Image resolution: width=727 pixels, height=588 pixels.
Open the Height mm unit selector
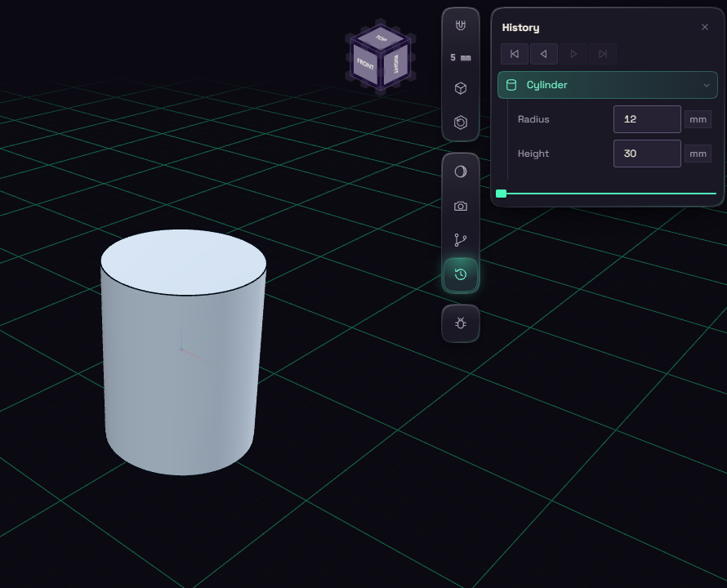(x=698, y=154)
